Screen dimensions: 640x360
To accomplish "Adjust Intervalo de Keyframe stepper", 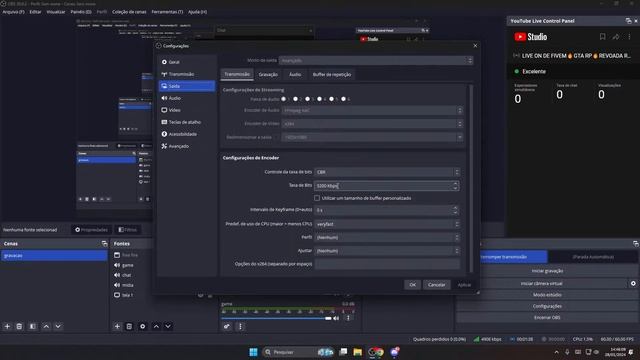I will click(456, 210).
